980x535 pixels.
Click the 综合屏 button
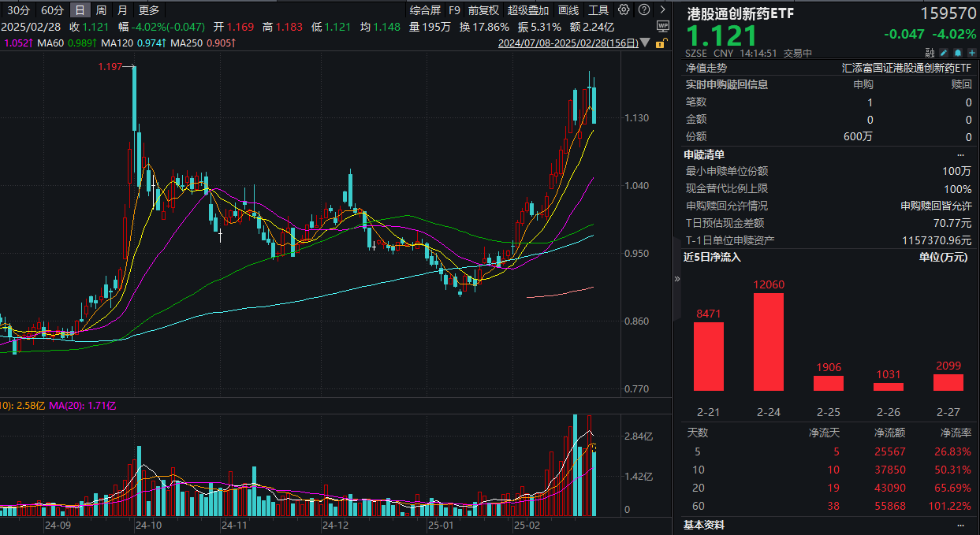pos(424,10)
